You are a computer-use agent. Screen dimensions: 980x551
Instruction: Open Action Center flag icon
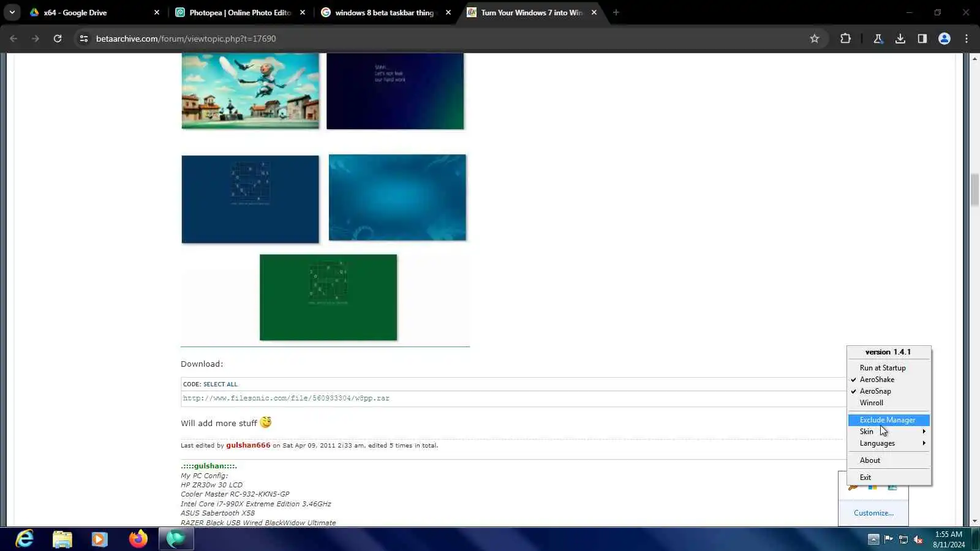(x=888, y=539)
